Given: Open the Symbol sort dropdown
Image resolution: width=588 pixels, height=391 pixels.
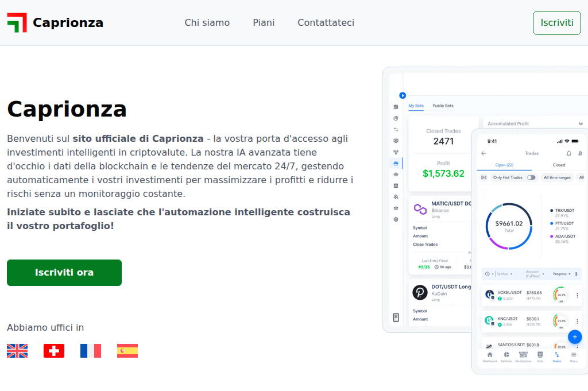Looking at the screenshot, I should click(503, 274).
